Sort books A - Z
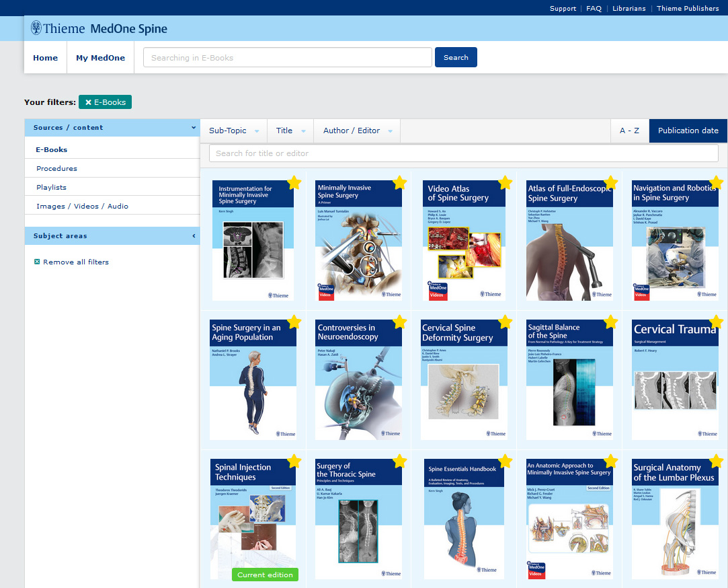728x588 pixels. click(630, 131)
